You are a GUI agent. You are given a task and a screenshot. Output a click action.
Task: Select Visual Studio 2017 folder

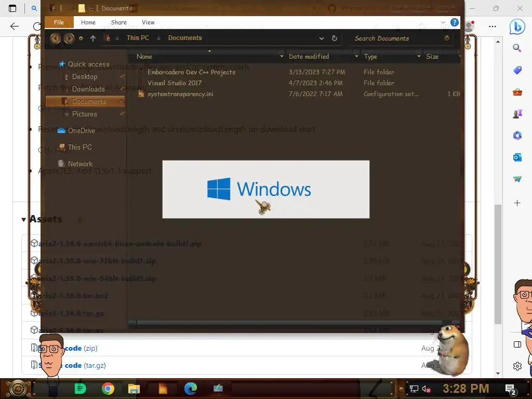175,83
